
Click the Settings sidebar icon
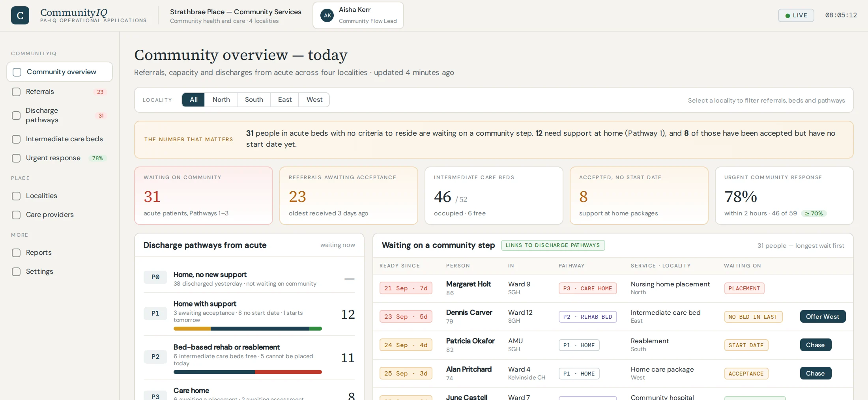click(x=16, y=272)
